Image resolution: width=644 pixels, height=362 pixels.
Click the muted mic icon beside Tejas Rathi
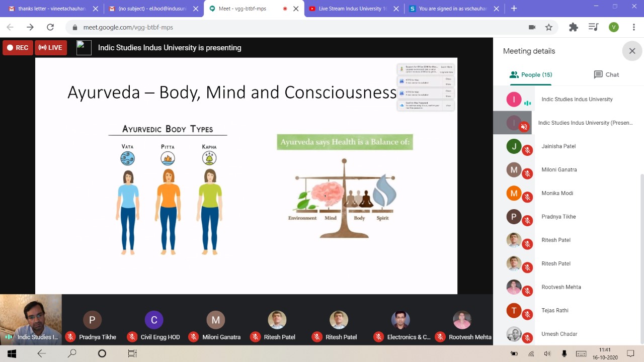point(527,315)
